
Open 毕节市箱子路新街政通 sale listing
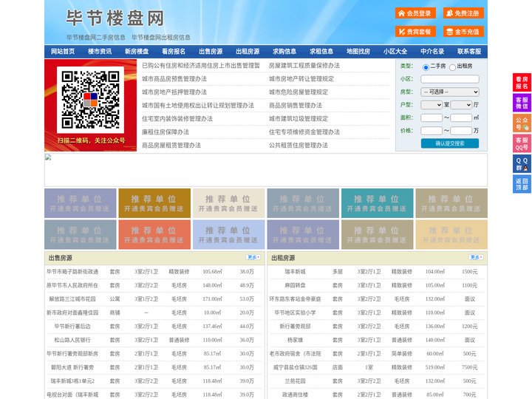[x=72, y=271]
